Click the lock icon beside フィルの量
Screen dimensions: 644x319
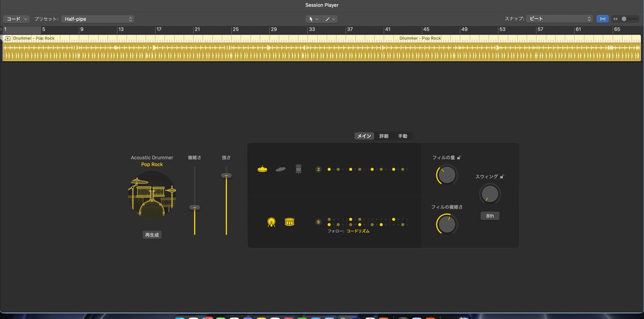pyautogui.click(x=459, y=157)
